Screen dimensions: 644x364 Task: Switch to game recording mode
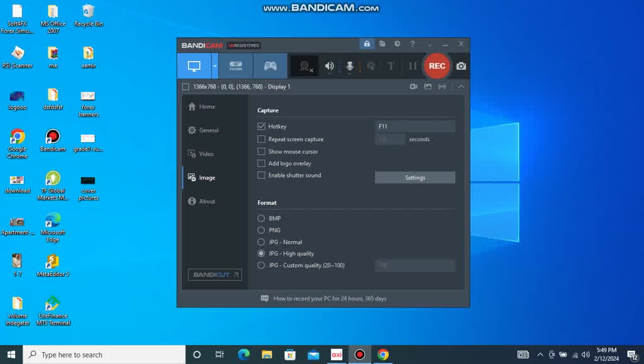pos(270,66)
